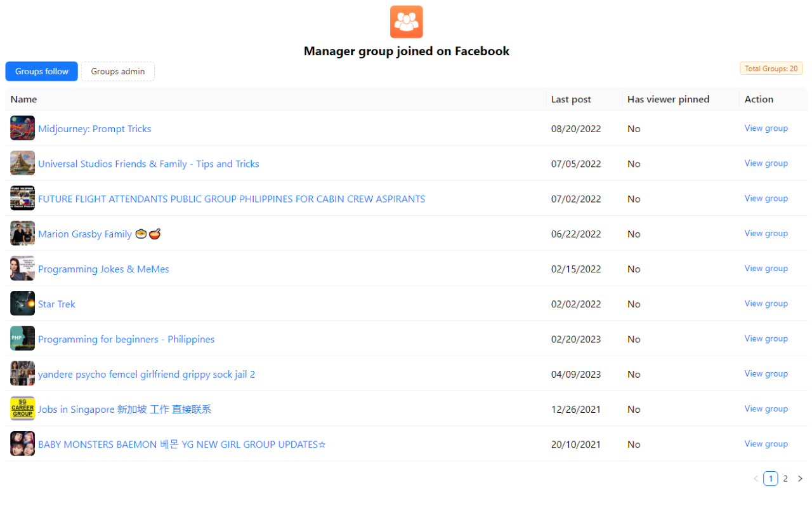Open the Star Trek group link
The image size is (812, 508).
56,304
